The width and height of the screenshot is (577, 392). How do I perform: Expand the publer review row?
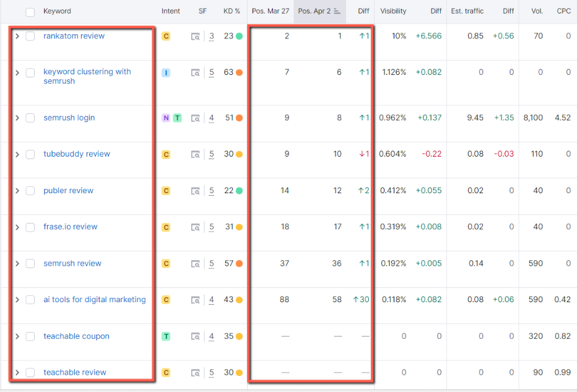(17, 191)
